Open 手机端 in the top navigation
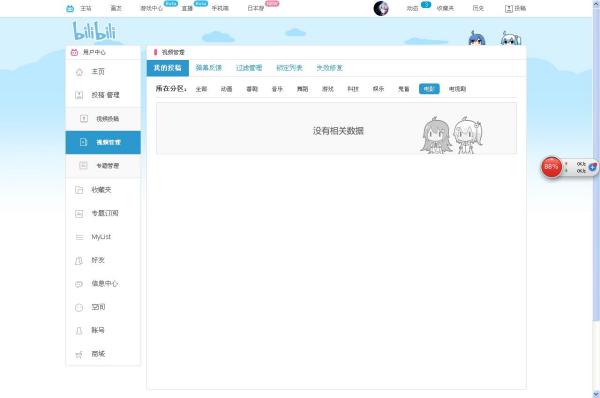Screen dimensions: 600x398 tap(220, 8)
